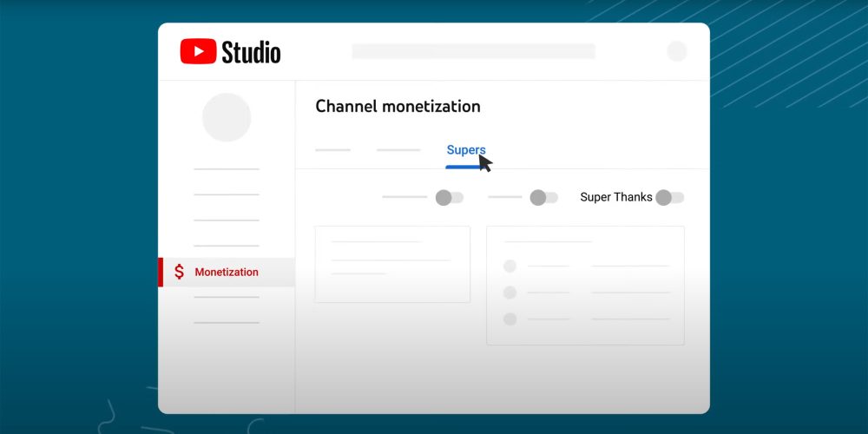Select the placeholder tab just before Supers
This screenshot has width=868, height=434.
398,150
